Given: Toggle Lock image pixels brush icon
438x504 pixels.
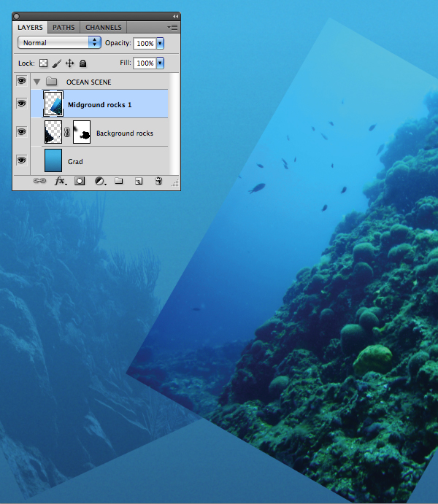Looking at the screenshot, I should point(56,63).
